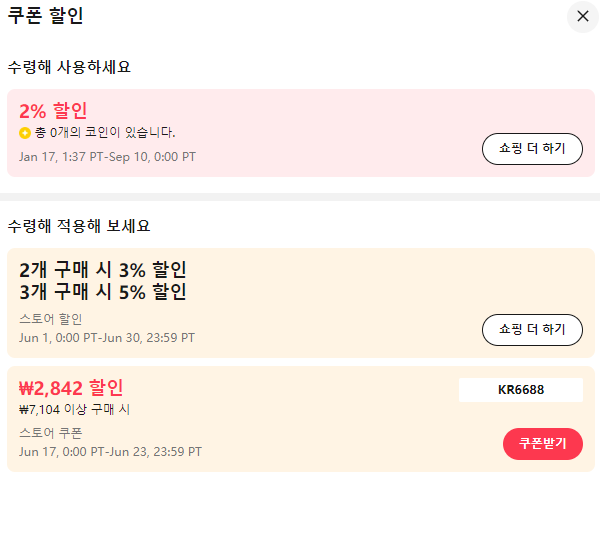Click 쇼핑 더 하기 in 2% 할인 card
The image size is (600, 557).
[x=532, y=149]
